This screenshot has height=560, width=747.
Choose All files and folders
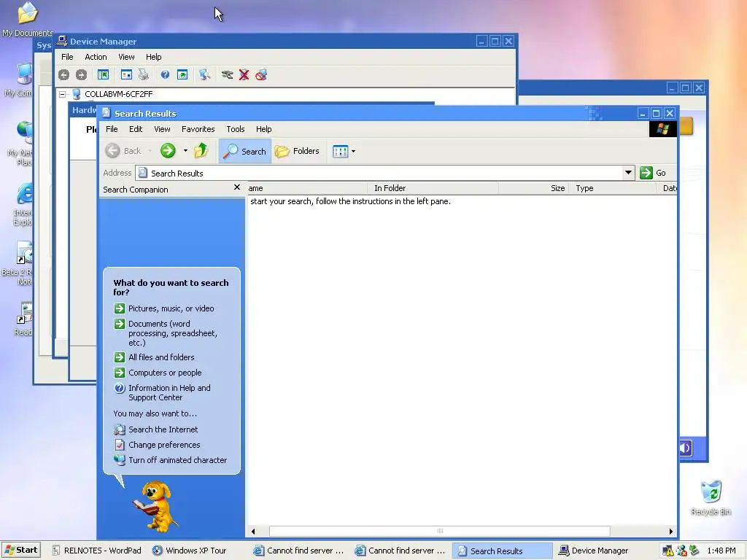coord(161,357)
